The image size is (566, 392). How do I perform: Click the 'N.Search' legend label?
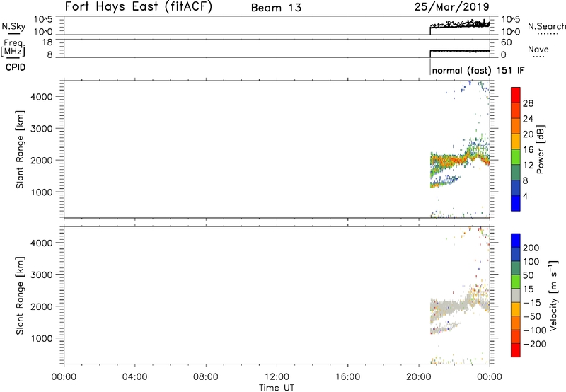[547, 26]
